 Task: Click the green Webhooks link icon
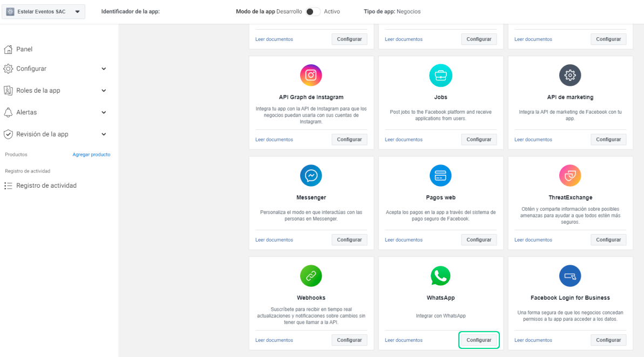tap(311, 276)
